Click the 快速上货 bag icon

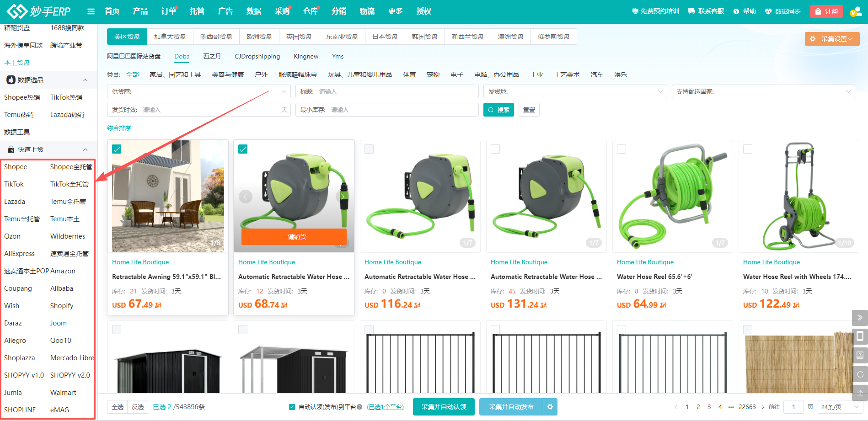click(11, 149)
